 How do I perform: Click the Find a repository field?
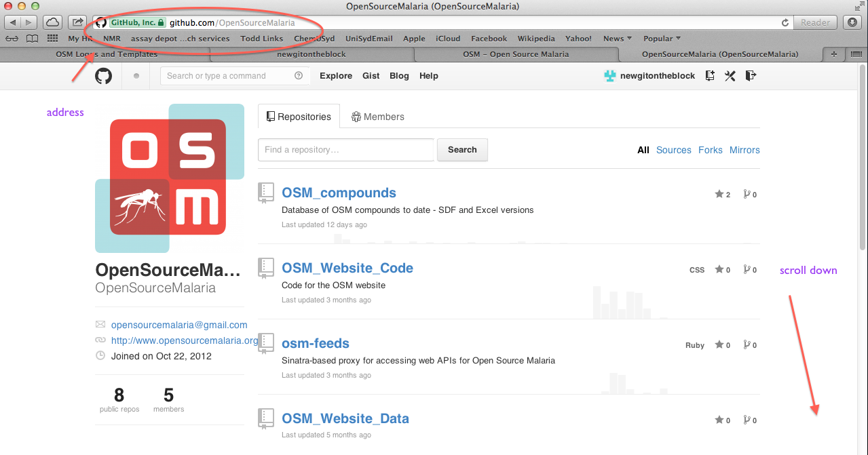tap(346, 150)
